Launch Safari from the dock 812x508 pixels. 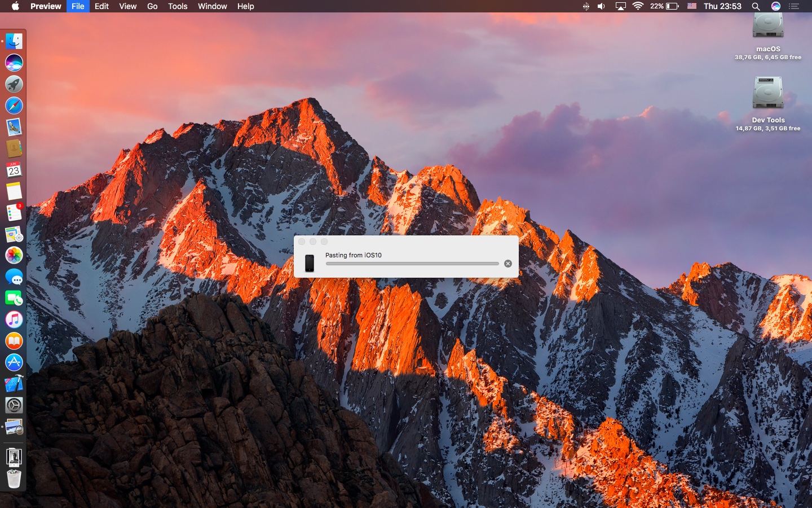(x=14, y=106)
